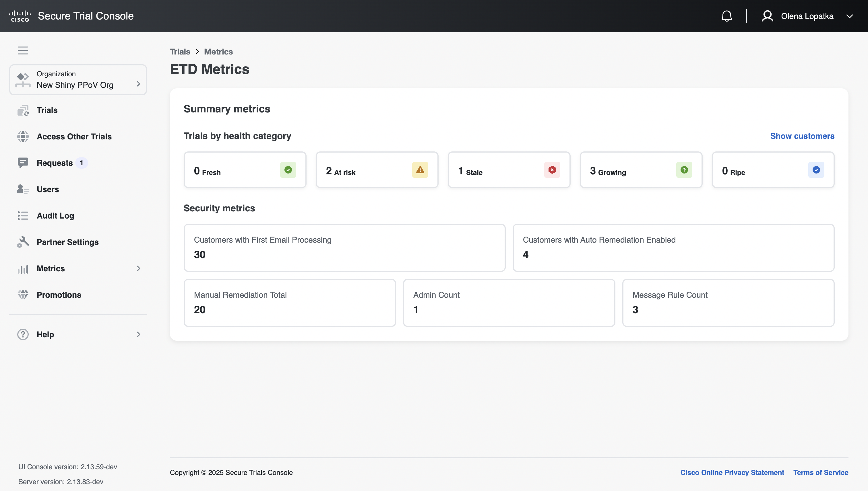868x491 pixels.
Task: Click the Message Rule Count card
Action: click(728, 303)
